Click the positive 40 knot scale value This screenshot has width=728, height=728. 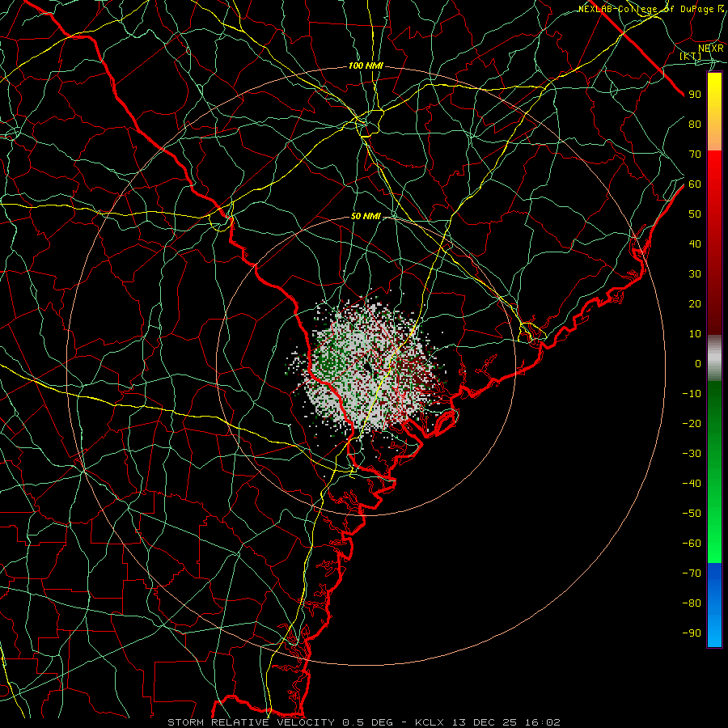point(695,243)
